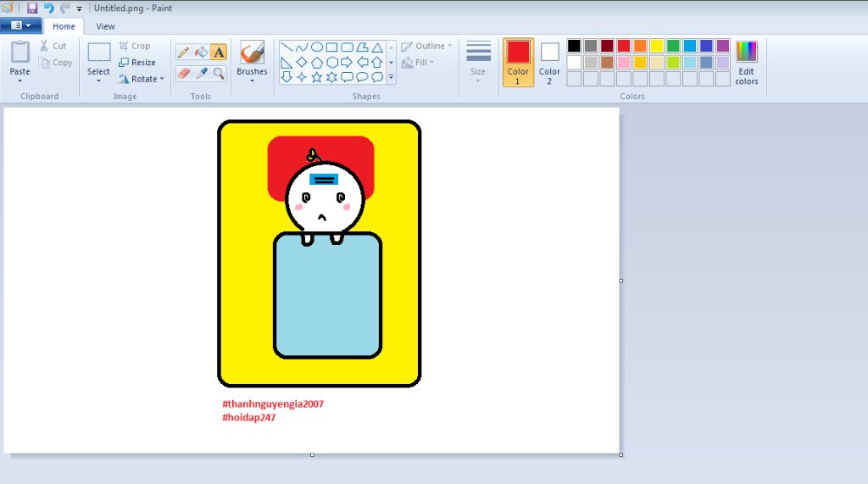Choose the Oval shape
The height and width of the screenshot is (484, 868).
pos(317,47)
